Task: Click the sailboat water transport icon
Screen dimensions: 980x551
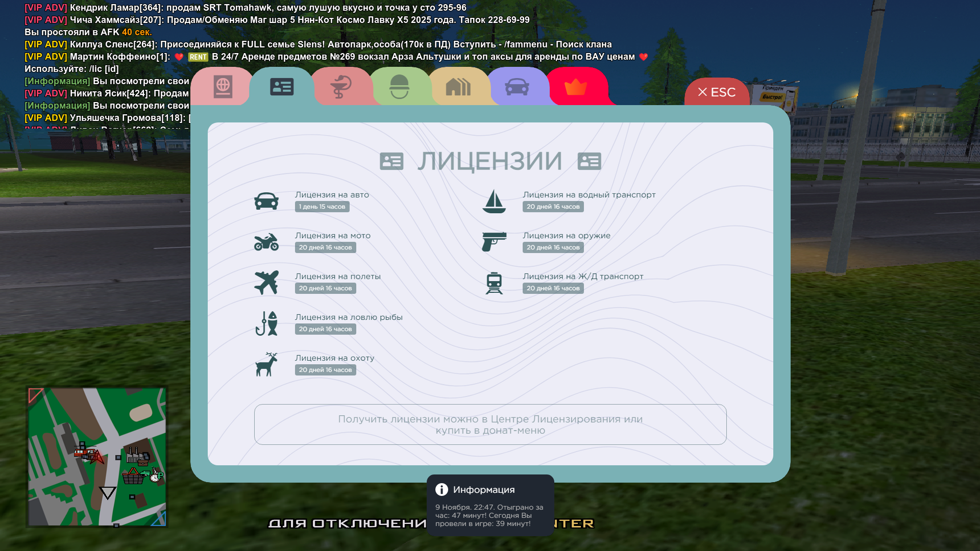Action: click(x=494, y=201)
